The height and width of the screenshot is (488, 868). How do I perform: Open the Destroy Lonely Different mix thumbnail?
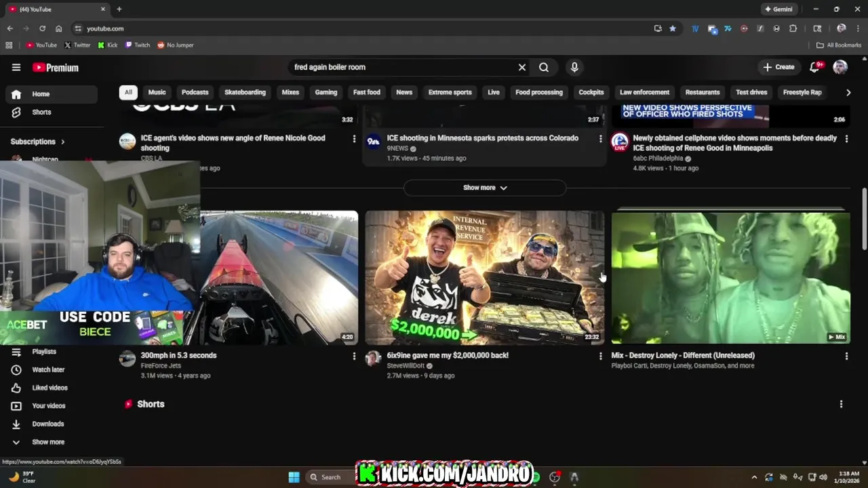pyautogui.click(x=730, y=277)
